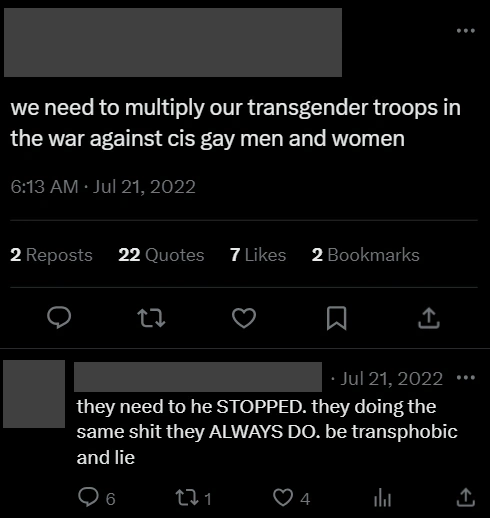
Task: Reply to the comment with 6 replies
Action: pos(97,498)
